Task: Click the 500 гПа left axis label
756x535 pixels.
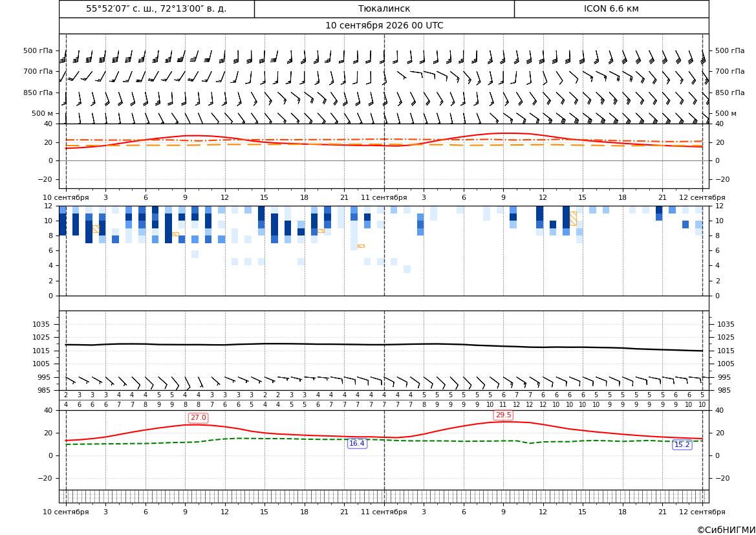Action: pyautogui.click(x=38, y=50)
